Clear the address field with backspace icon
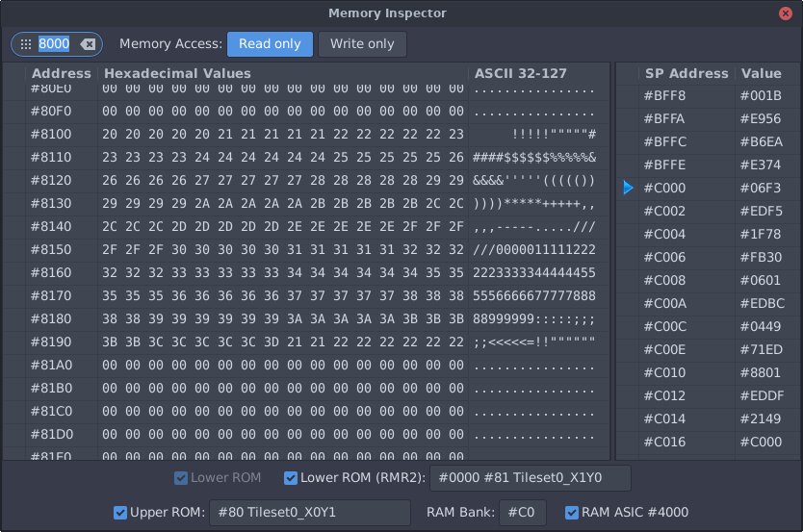The image size is (803, 532). pyautogui.click(x=88, y=44)
